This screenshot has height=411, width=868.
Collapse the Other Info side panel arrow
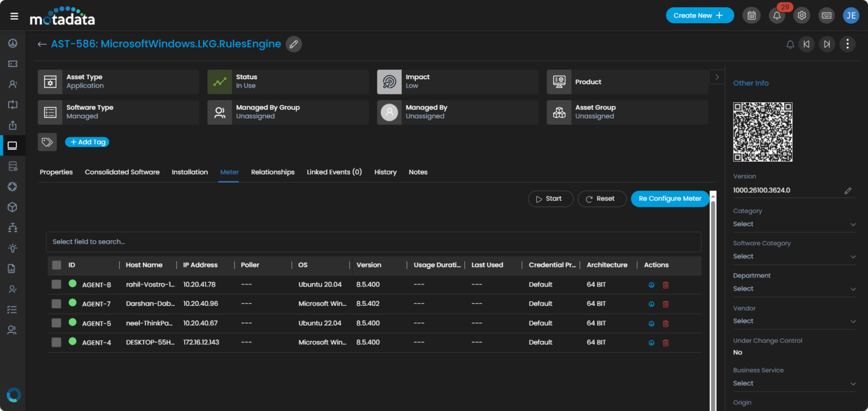(717, 77)
